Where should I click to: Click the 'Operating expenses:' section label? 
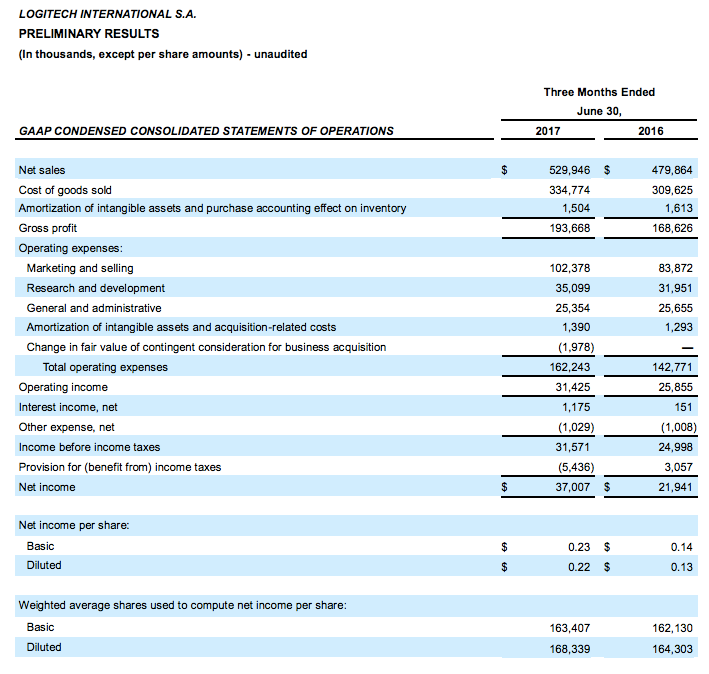pos(71,248)
